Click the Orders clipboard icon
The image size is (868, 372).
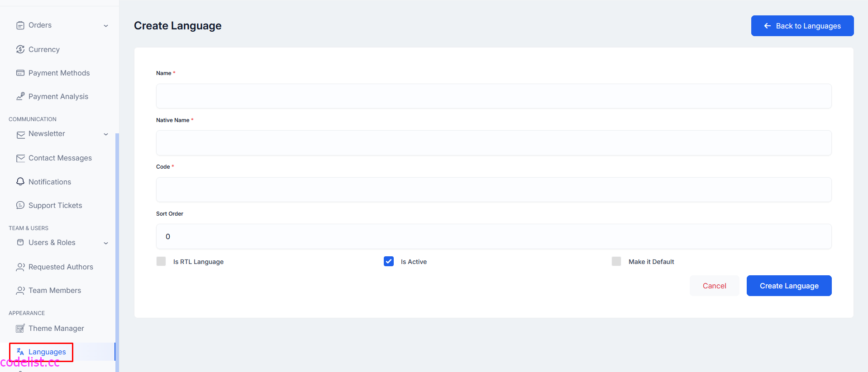20,25
